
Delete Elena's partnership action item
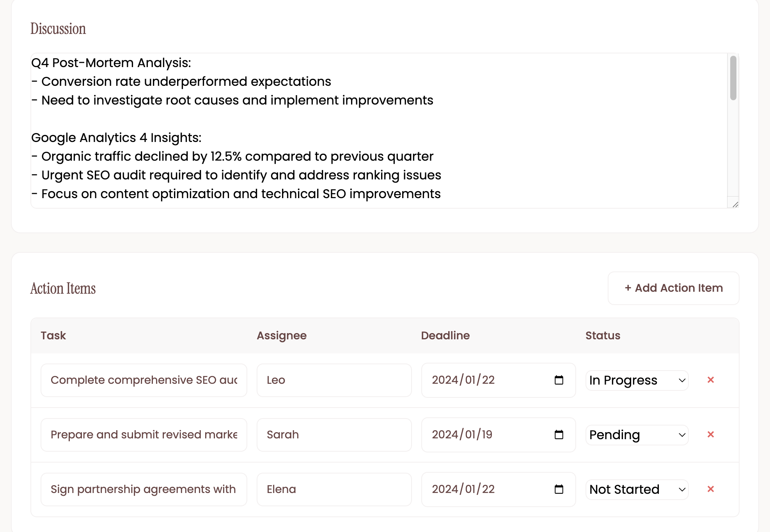point(710,489)
